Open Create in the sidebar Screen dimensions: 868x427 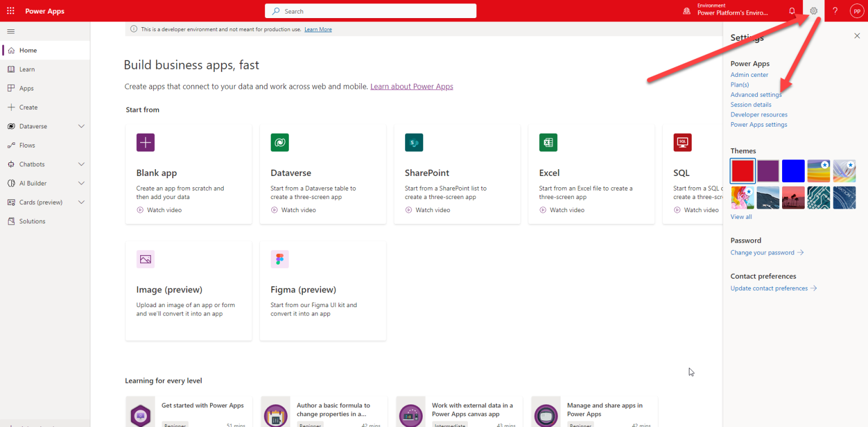[45, 107]
